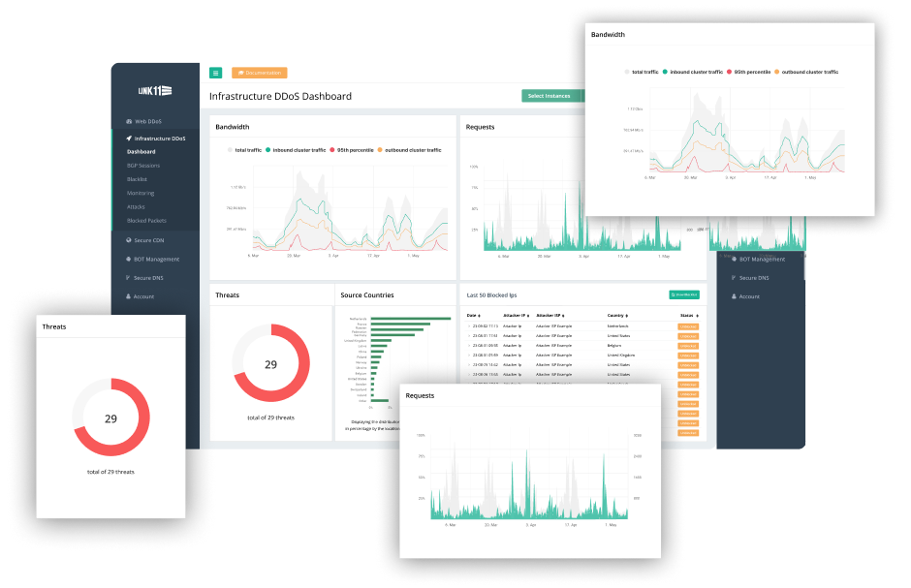Screen dimensions: 911x588
Task: Click the Web DDoS sidebar icon
Action: tap(129, 121)
